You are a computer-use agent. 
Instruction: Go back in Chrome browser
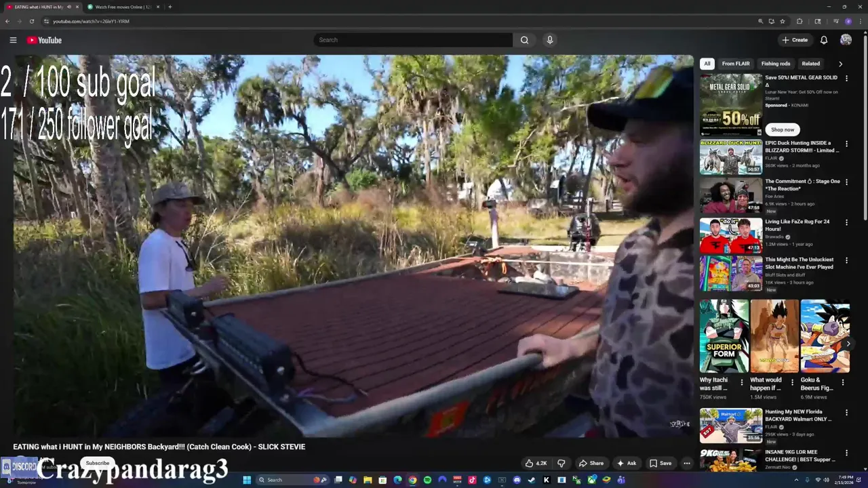tap(7, 21)
